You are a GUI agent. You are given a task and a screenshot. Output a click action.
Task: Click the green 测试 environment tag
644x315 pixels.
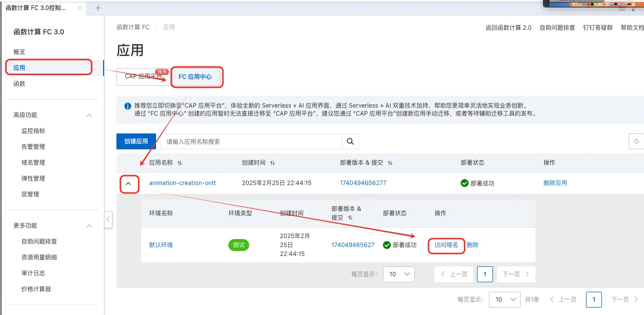(x=239, y=245)
